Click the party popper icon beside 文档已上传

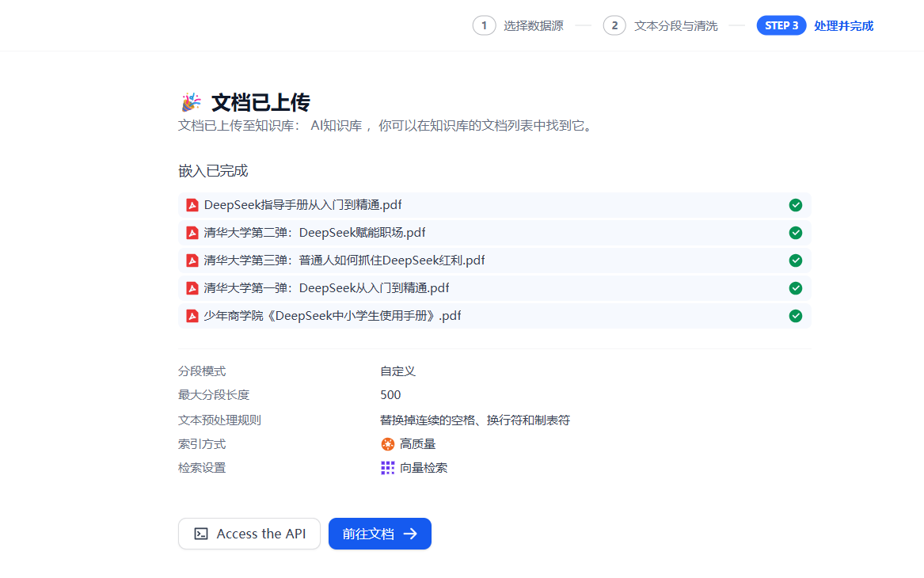click(191, 102)
